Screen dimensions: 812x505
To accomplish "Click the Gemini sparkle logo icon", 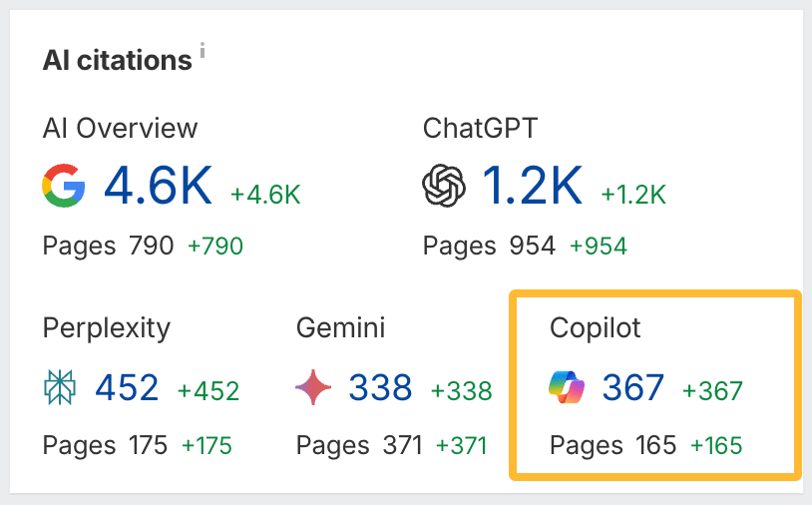I will [314, 388].
